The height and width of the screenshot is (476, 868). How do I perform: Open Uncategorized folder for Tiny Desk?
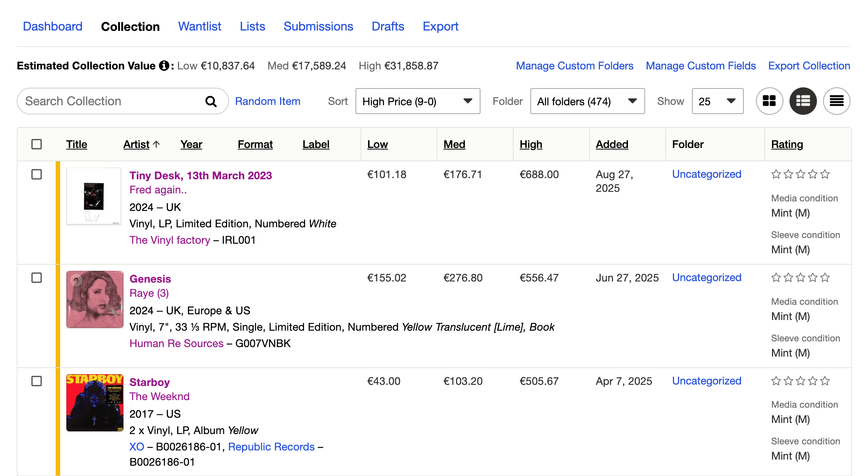(x=706, y=174)
